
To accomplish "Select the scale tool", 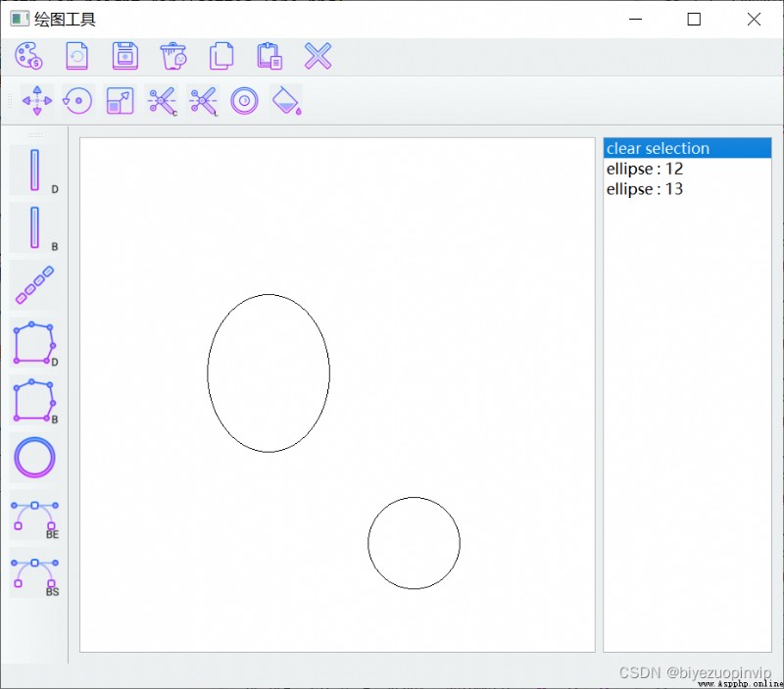I will click(120, 101).
